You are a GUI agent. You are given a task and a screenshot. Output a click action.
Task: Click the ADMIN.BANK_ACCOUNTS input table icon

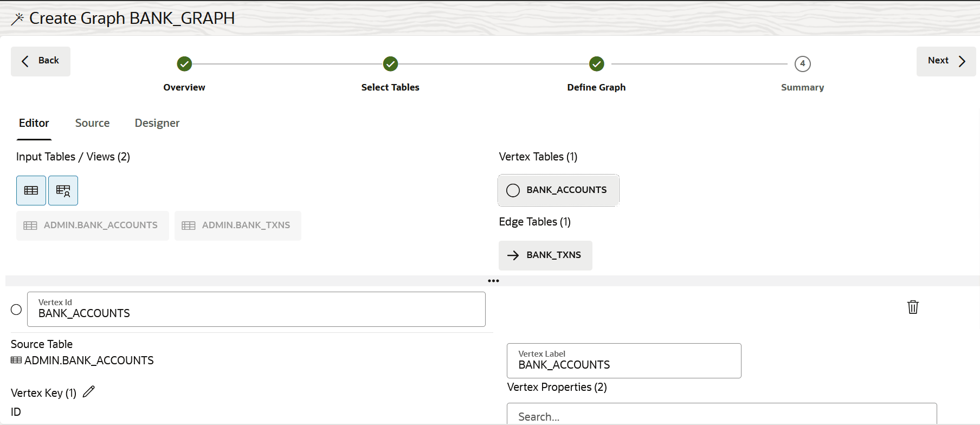tap(30, 226)
